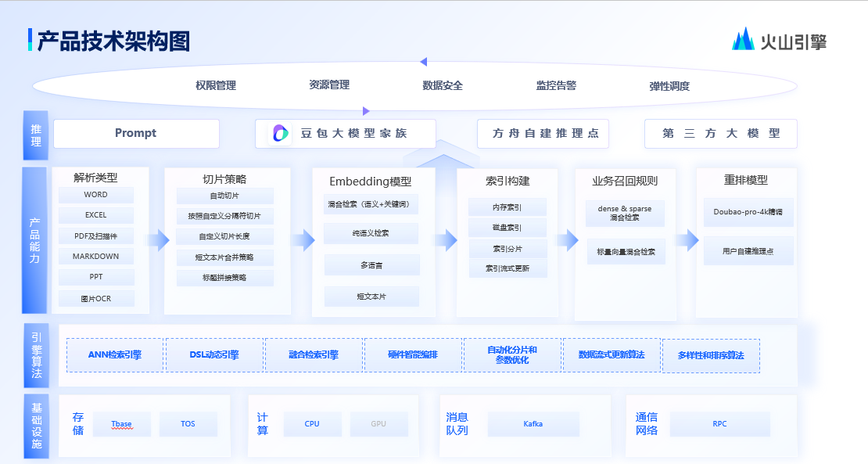
Task: Click 数据安全 in the top ellipse
Action: tap(443, 85)
